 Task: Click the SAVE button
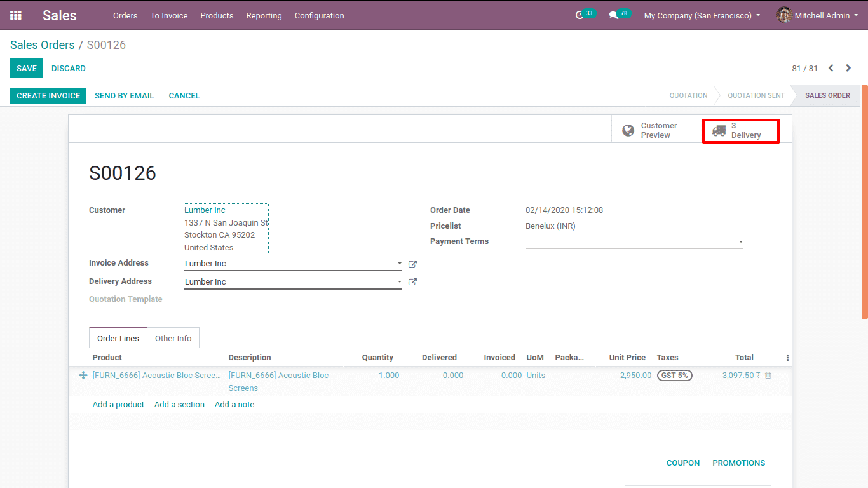coord(27,69)
